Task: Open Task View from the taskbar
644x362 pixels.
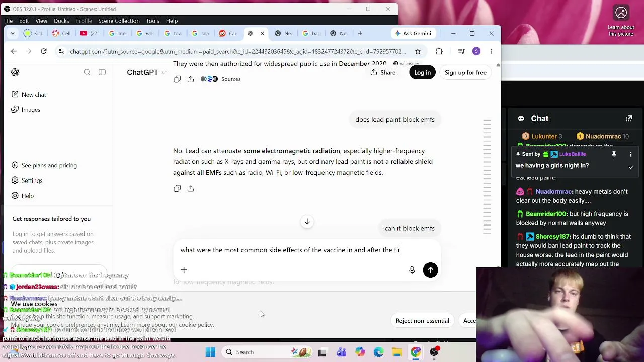Action: tap(323, 352)
